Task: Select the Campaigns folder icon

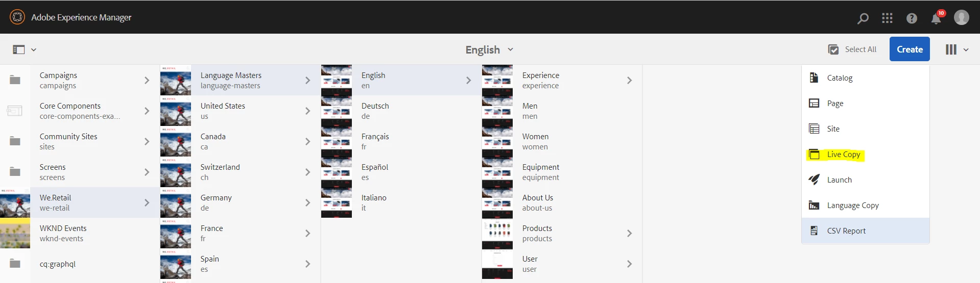Action: pos(15,80)
